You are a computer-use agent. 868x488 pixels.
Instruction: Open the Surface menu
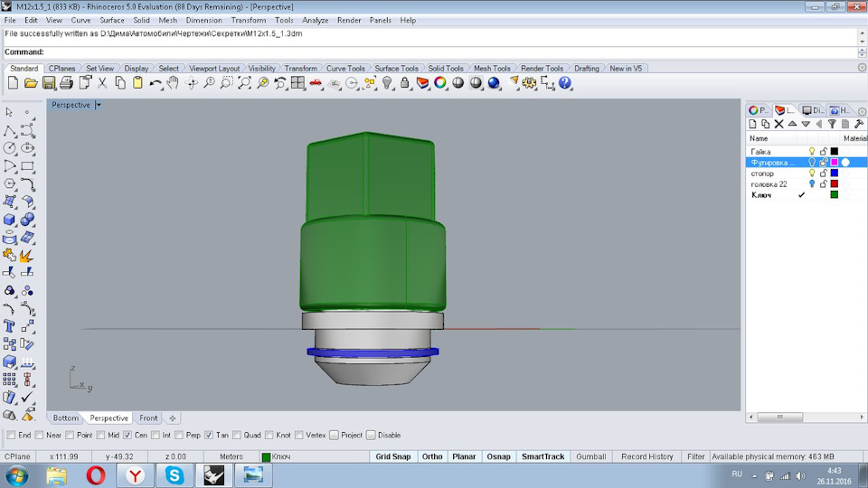[x=112, y=20]
